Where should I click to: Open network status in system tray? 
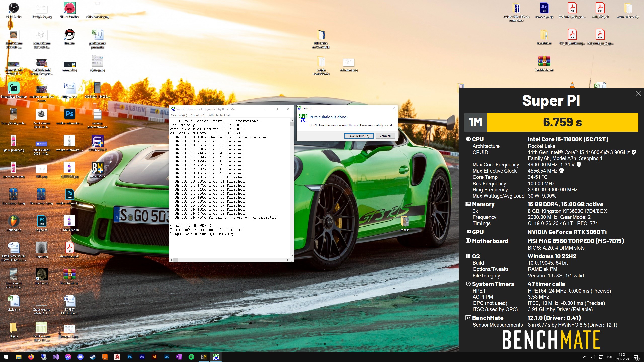(x=601, y=357)
